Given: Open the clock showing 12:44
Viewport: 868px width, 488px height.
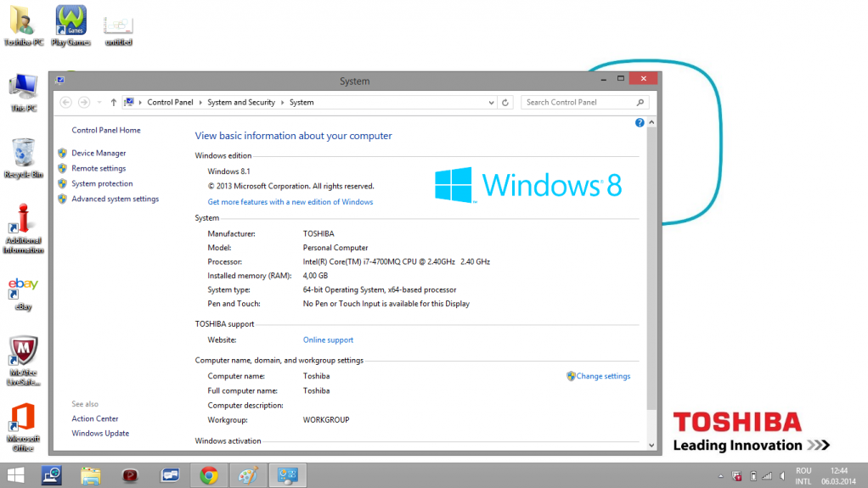Looking at the screenshot, I should click(838, 476).
